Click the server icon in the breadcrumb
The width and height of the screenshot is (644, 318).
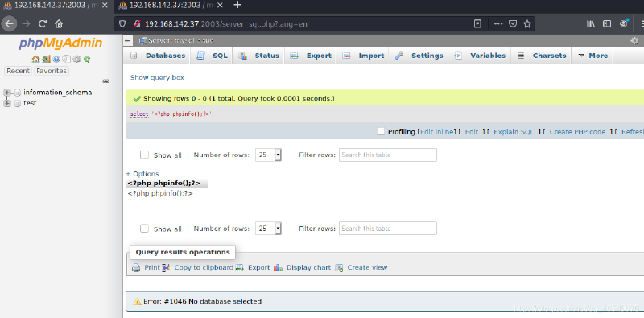coord(143,41)
